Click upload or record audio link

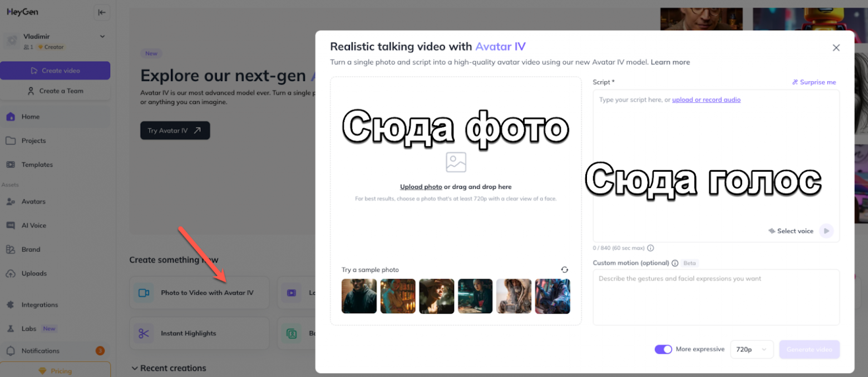[x=706, y=100]
